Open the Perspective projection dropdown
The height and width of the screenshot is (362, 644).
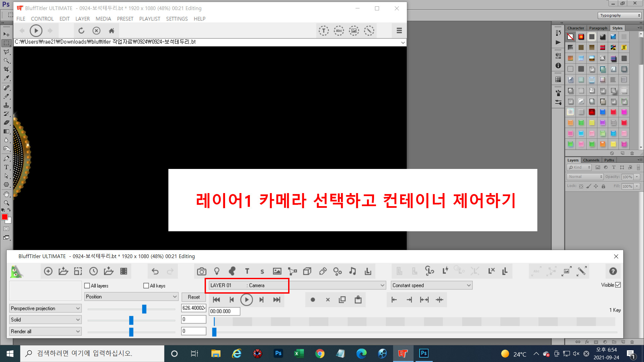pyautogui.click(x=45, y=308)
